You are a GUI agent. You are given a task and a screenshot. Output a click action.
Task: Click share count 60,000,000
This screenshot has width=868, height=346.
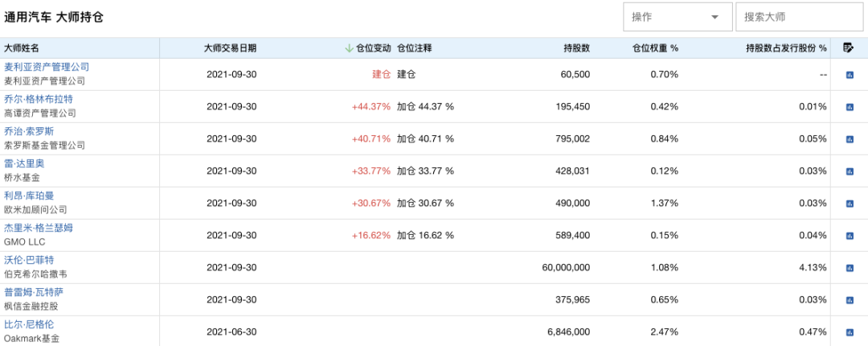click(567, 268)
